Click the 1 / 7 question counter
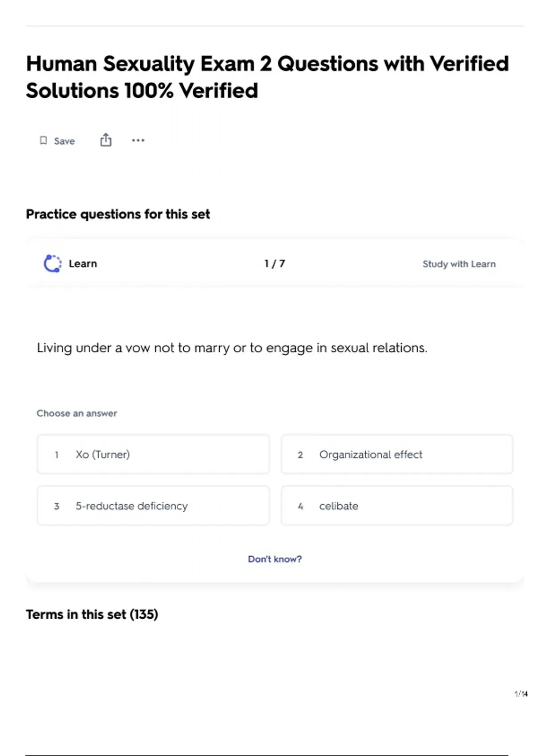The height and width of the screenshot is (756, 534). (x=275, y=263)
